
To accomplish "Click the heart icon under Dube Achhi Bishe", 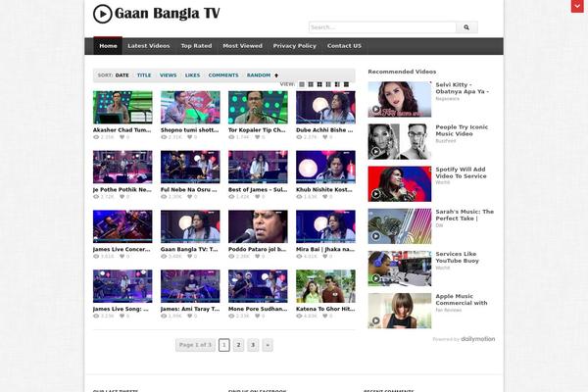I will click(324, 137).
